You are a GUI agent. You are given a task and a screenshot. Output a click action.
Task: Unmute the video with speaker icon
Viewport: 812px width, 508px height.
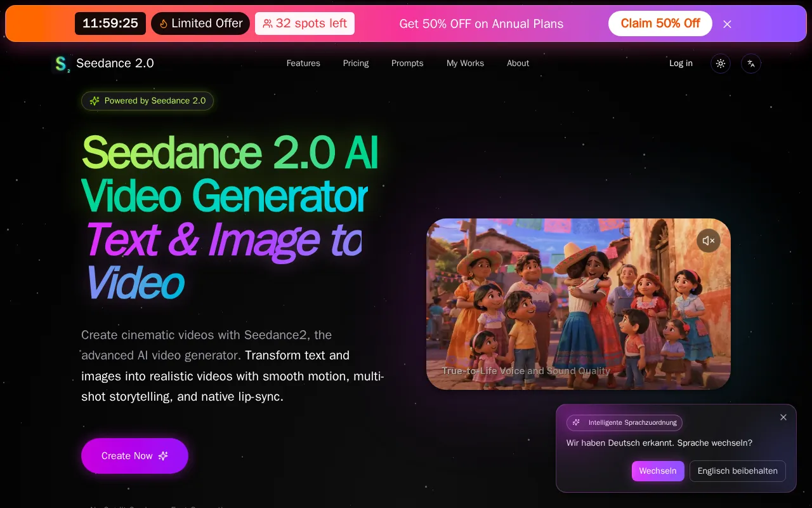pyautogui.click(x=709, y=241)
